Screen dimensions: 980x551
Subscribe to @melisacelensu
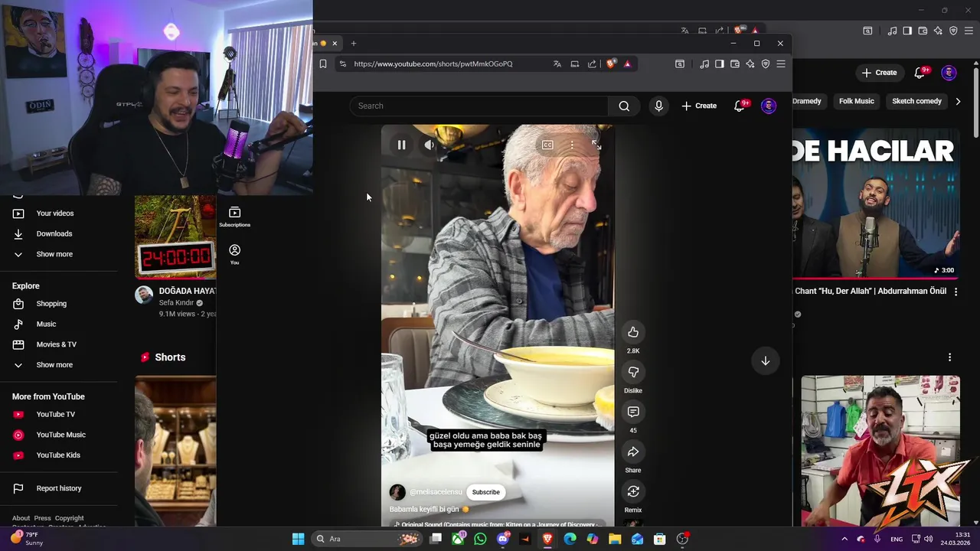pyautogui.click(x=485, y=492)
